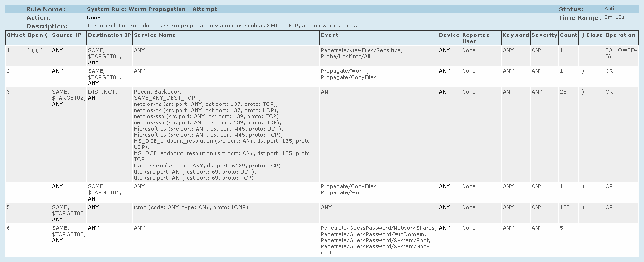Click row 4 destination IP 'SAME, $TARGET01, ANY'

(104, 192)
